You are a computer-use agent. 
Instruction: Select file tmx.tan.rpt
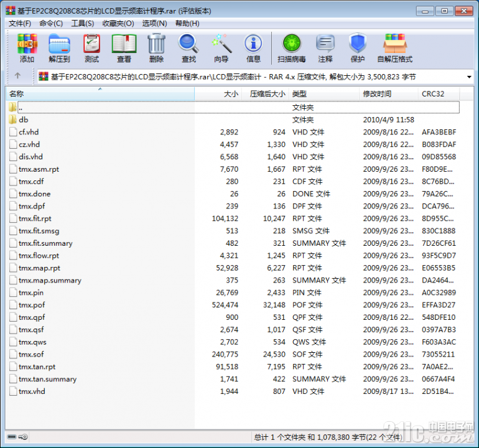point(37,366)
